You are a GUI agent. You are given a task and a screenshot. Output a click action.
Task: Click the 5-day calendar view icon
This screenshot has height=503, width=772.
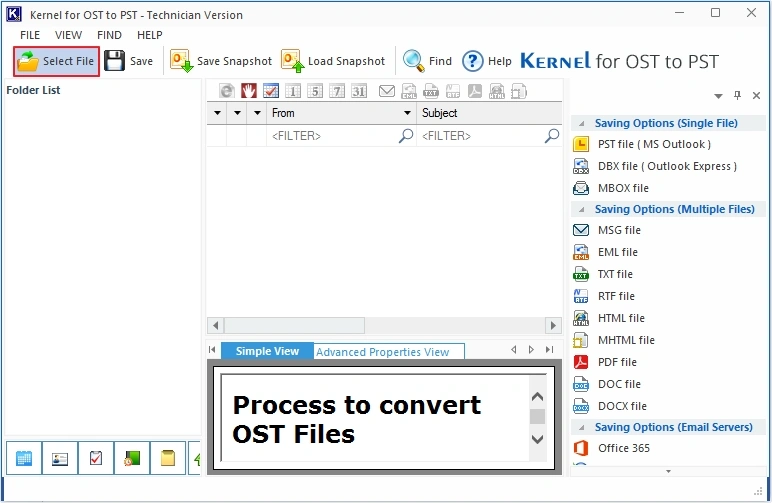315,91
